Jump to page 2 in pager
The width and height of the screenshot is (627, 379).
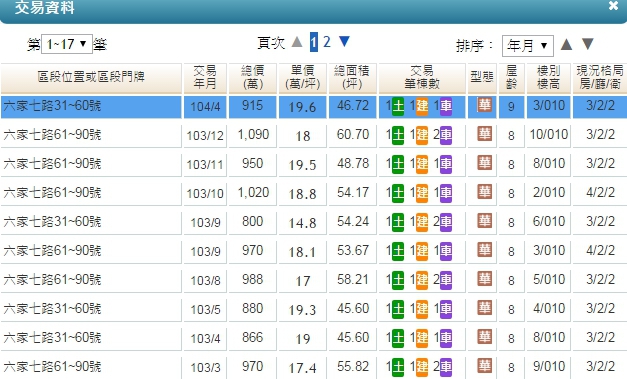(327, 42)
